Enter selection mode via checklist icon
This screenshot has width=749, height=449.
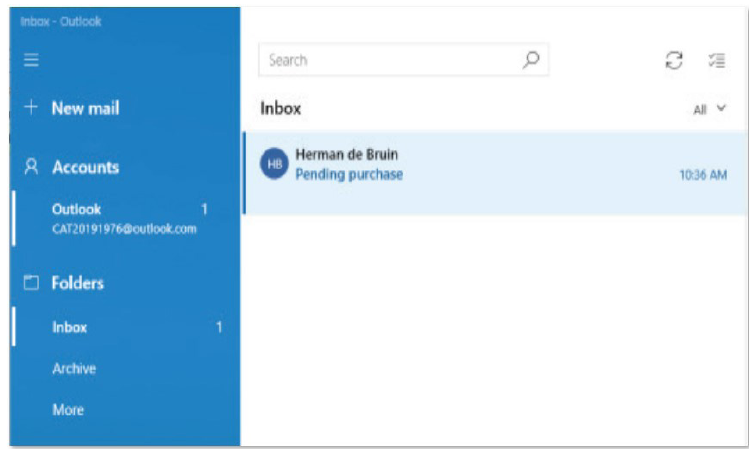pyautogui.click(x=717, y=60)
